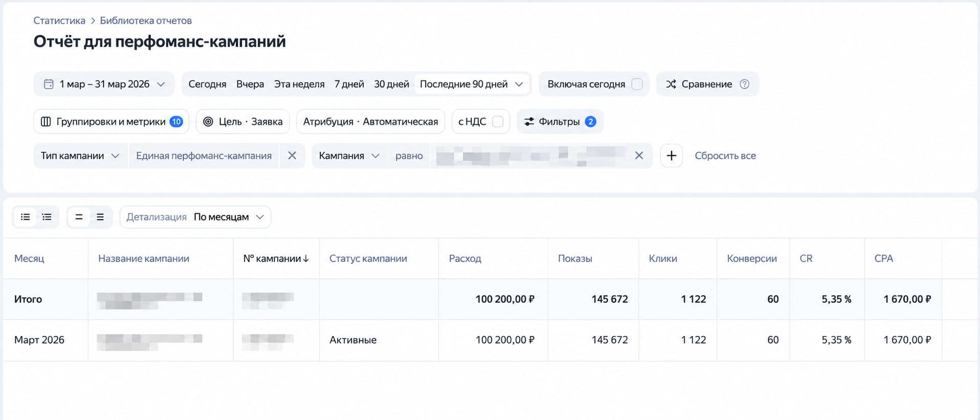
Task: Expand the Кампания filter dropdown
Action: pyautogui.click(x=349, y=156)
